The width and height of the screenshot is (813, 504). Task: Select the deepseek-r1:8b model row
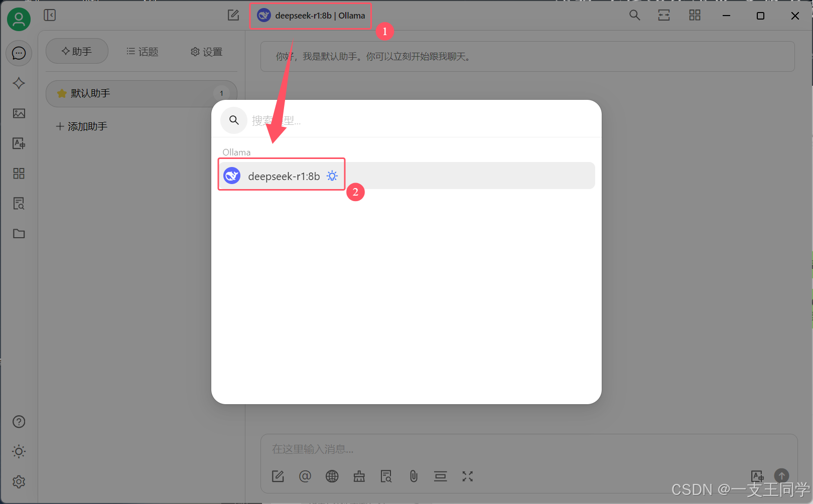[x=406, y=176]
